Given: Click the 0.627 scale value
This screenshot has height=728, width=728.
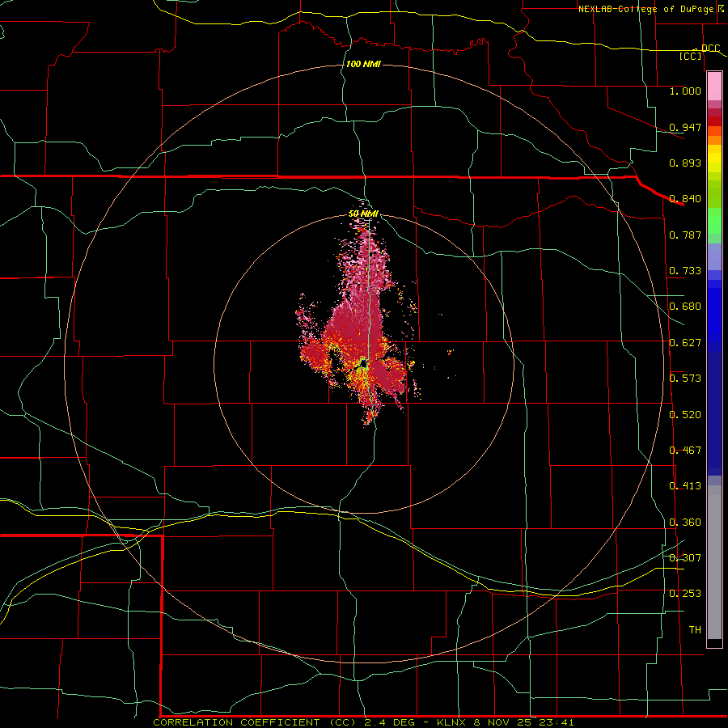Looking at the screenshot, I should 685,343.
